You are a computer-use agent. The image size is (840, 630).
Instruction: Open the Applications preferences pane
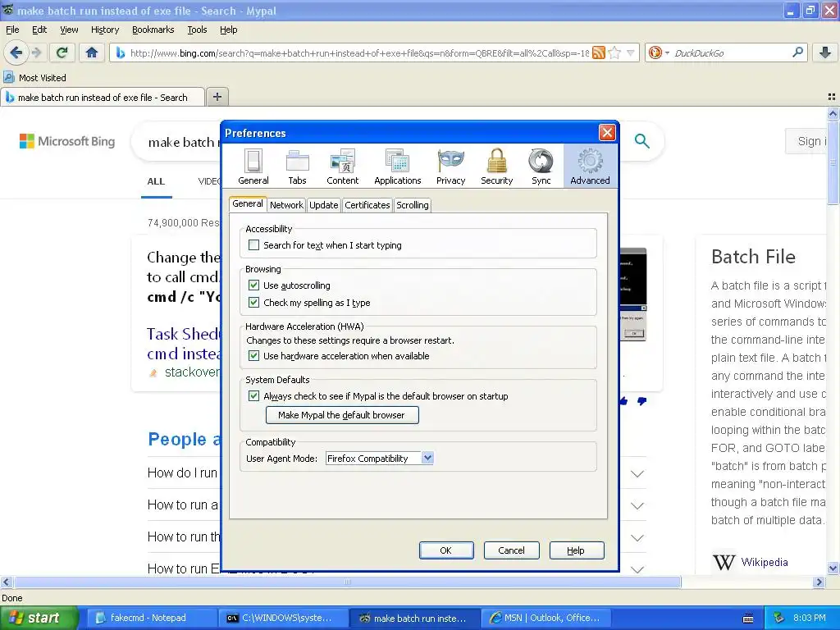398,167
